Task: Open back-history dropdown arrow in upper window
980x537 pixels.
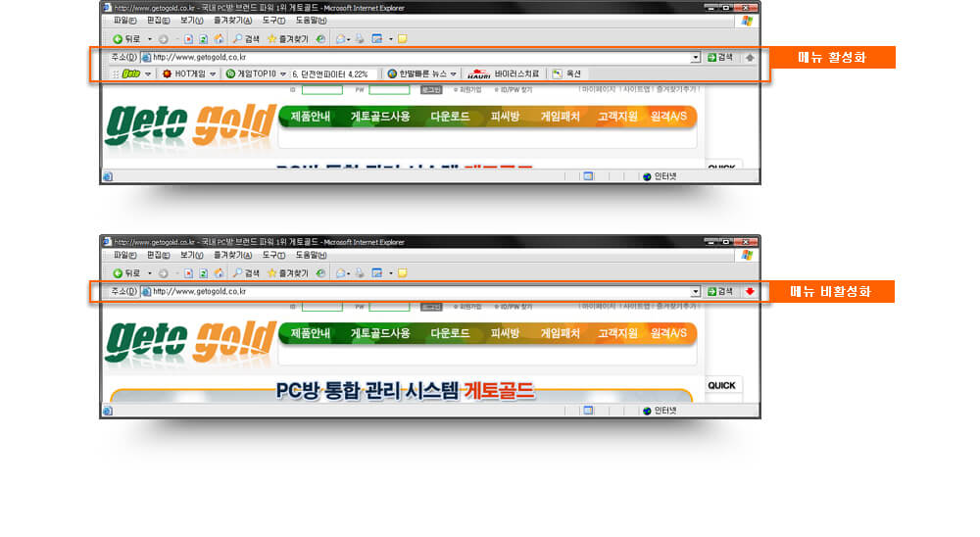Action: pos(149,39)
